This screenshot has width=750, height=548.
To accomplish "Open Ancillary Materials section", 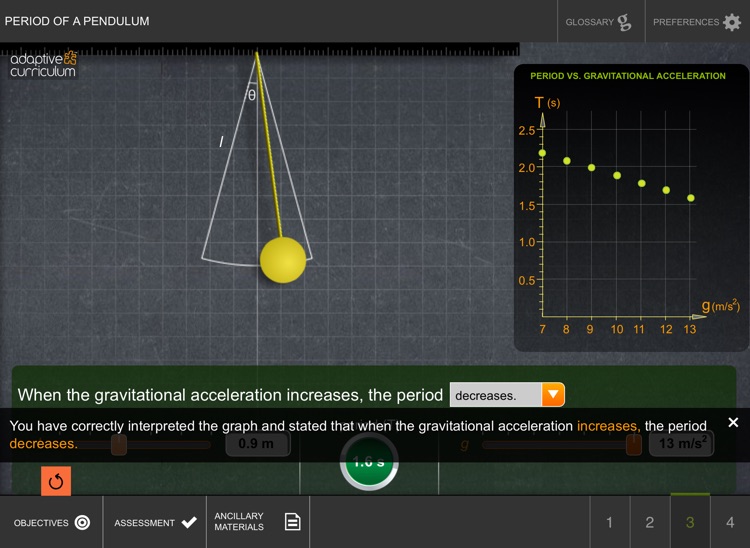I will pyautogui.click(x=258, y=522).
